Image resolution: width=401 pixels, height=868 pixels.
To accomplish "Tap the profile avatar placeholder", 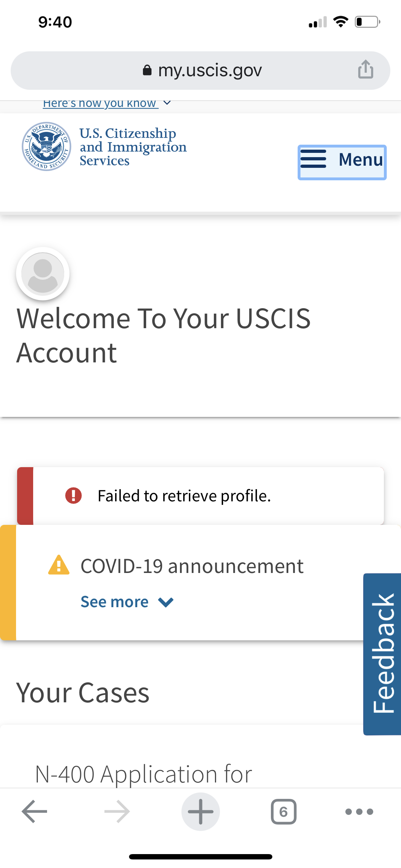I will pos(43,274).
